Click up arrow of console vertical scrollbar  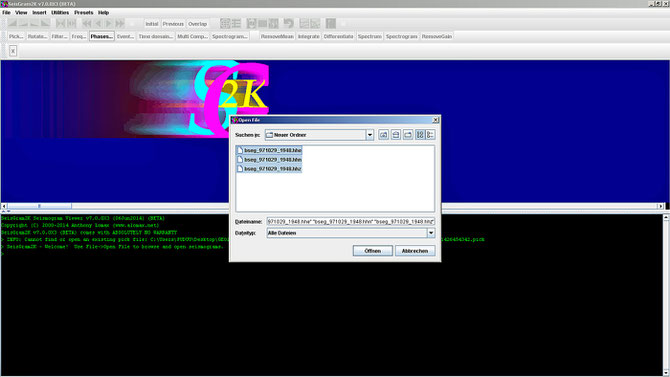click(666, 218)
